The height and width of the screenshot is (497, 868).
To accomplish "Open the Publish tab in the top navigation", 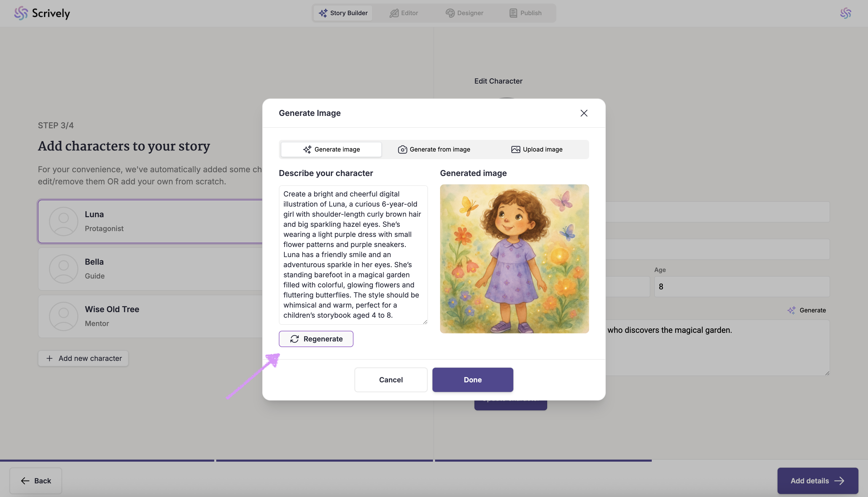I will (x=525, y=13).
